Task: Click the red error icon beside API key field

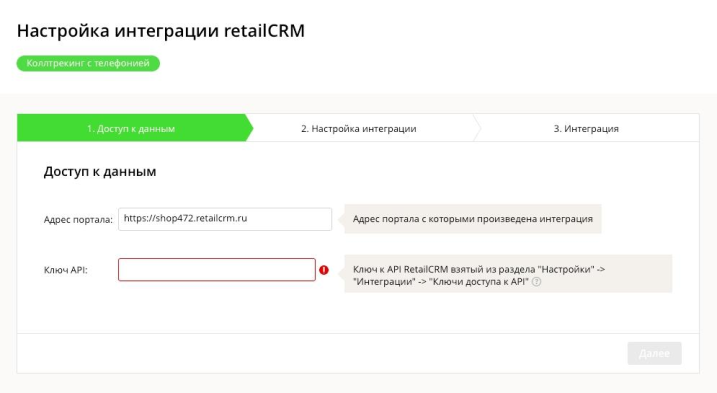Action: coord(324,270)
